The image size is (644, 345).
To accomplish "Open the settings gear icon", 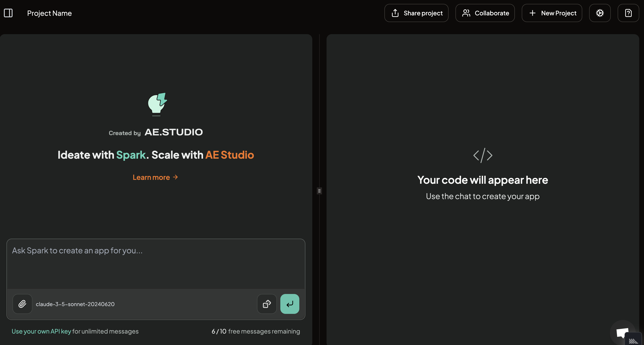I will pyautogui.click(x=600, y=13).
